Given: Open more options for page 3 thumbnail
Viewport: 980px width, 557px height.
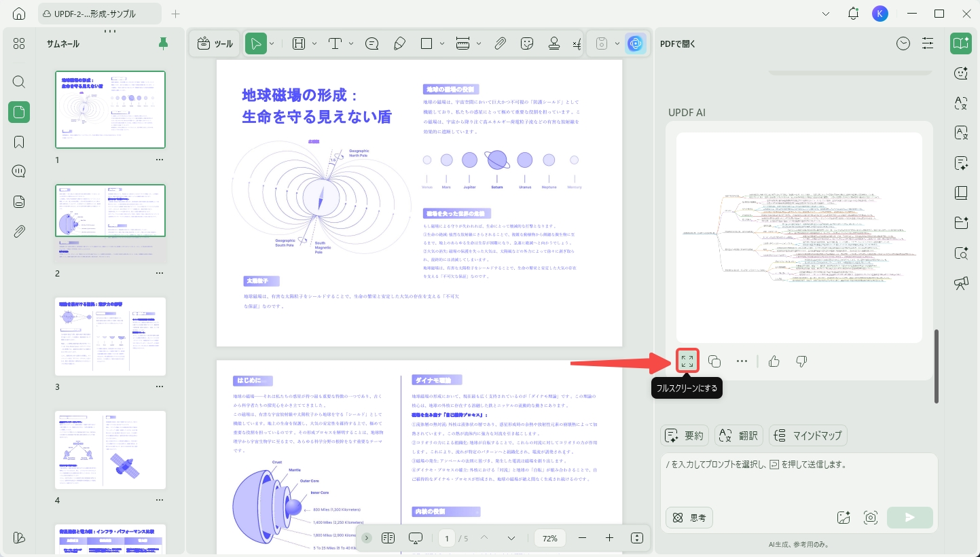Looking at the screenshot, I should click(x=160, y=387).
